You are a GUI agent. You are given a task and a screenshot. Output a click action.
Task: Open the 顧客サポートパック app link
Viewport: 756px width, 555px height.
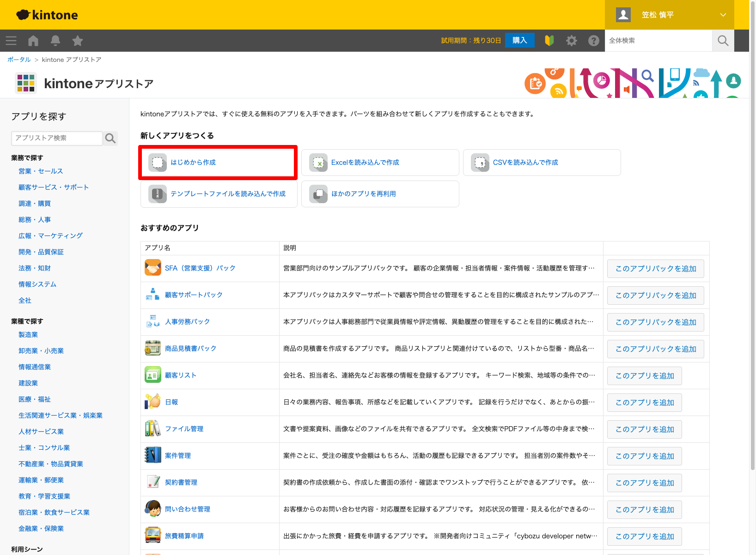click(x=194, y=295)
